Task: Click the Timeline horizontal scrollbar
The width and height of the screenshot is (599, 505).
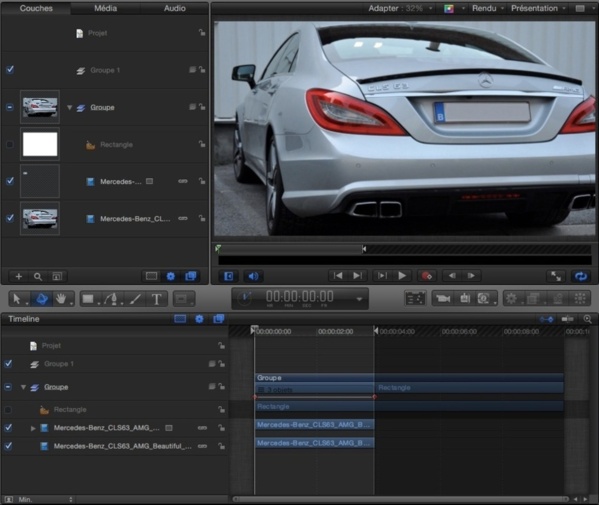Action: (x=400, y=499)
